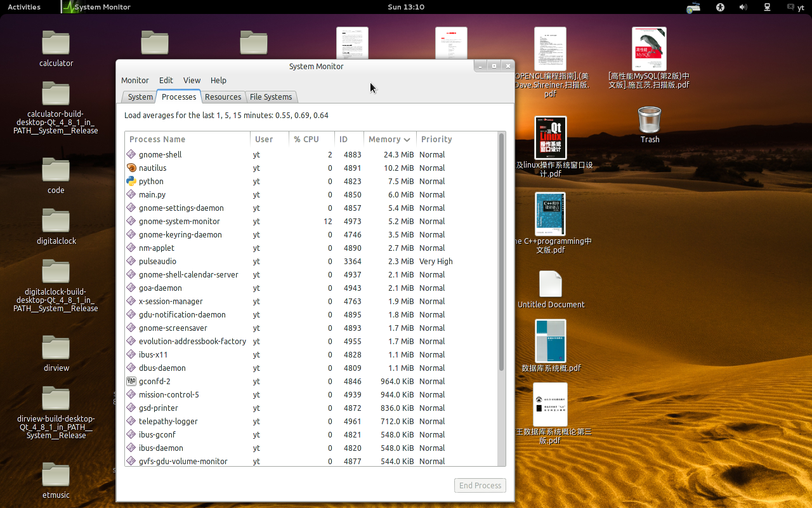Select the gsd-printer process row
The image size is (812, 508).
click(311, 408)
